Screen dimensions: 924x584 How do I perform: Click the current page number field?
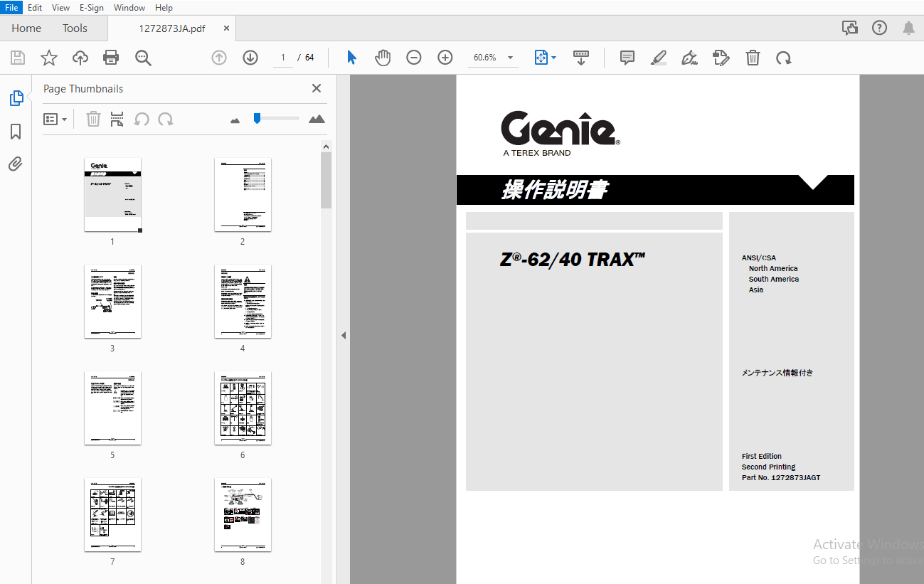[282, 58]
